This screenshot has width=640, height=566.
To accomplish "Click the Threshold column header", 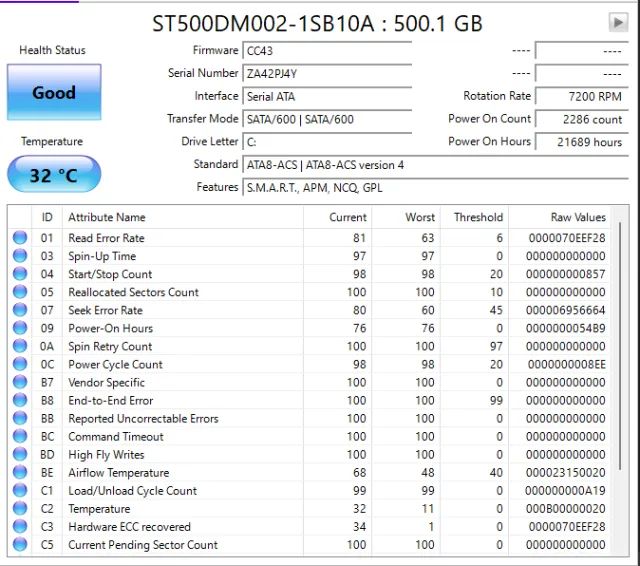I will tap(475, 217).
